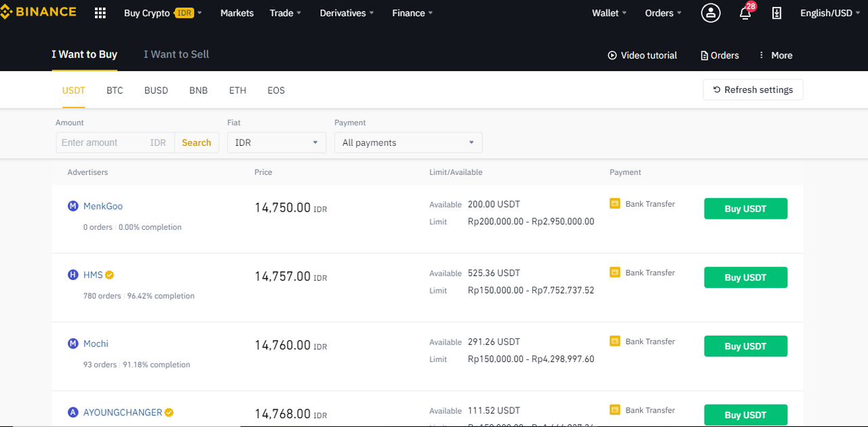Click the Enter amount input field

point(115,142)
